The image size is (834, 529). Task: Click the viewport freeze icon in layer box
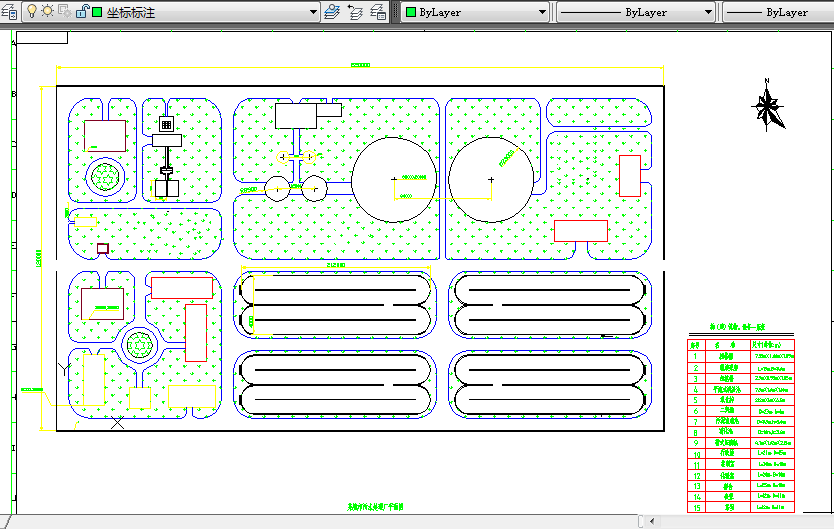[64, 12]
